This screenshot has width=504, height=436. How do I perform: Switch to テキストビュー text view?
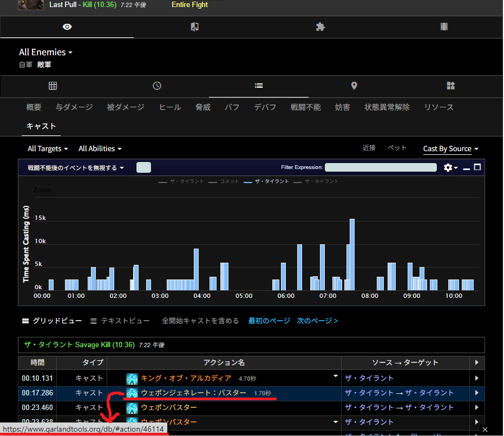coord(120,321)
